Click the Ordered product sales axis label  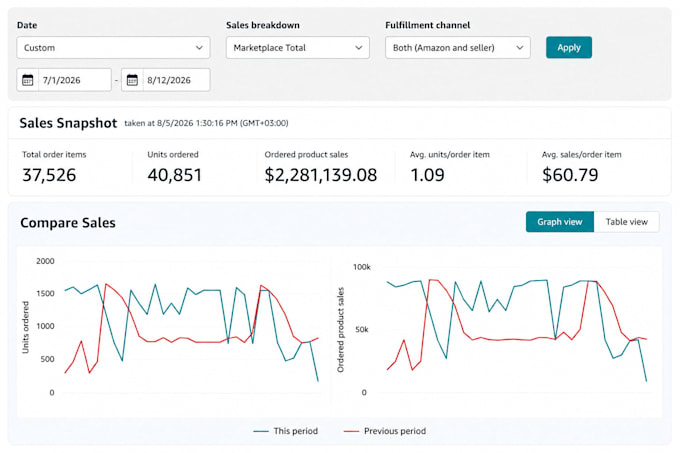[341, 329]
